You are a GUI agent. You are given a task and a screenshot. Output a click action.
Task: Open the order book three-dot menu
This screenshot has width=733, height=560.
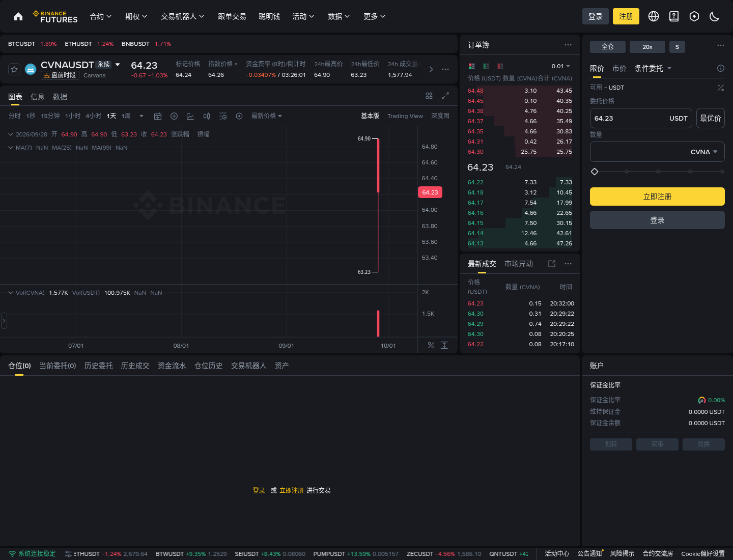[x=568, y=45]
